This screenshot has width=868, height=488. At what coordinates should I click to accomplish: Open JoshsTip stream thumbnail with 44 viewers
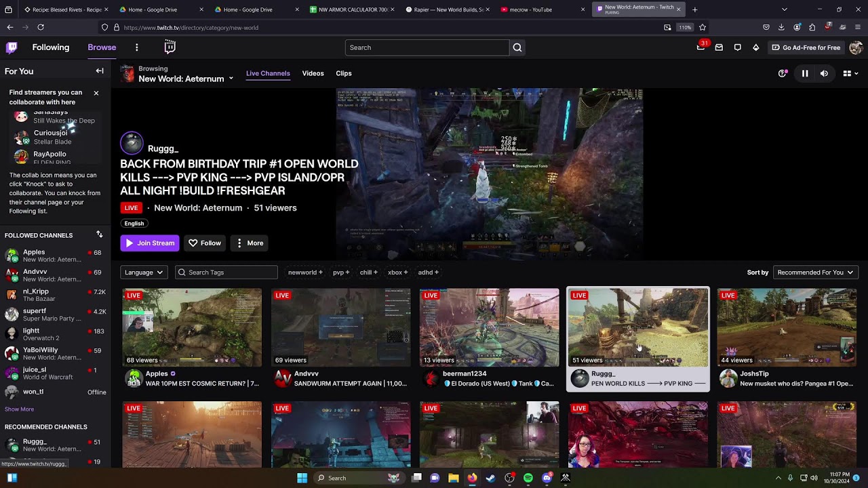click(x=787, y=327)
